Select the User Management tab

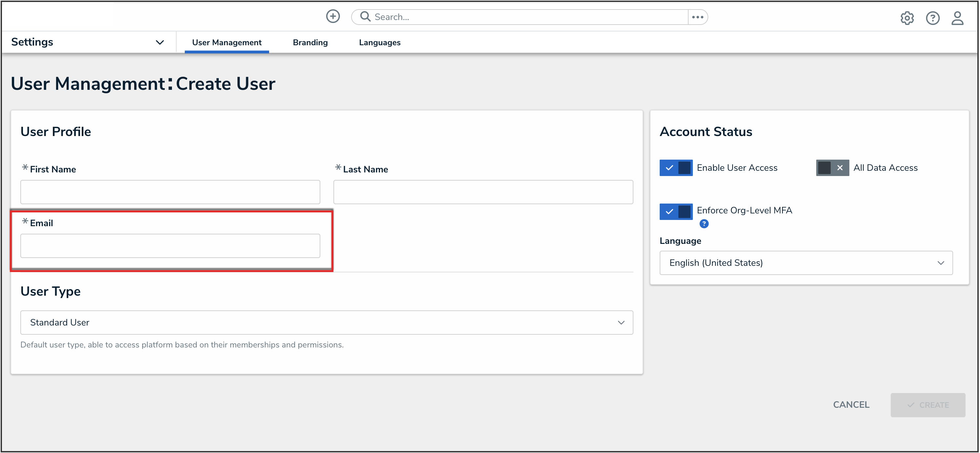(226, 43)
